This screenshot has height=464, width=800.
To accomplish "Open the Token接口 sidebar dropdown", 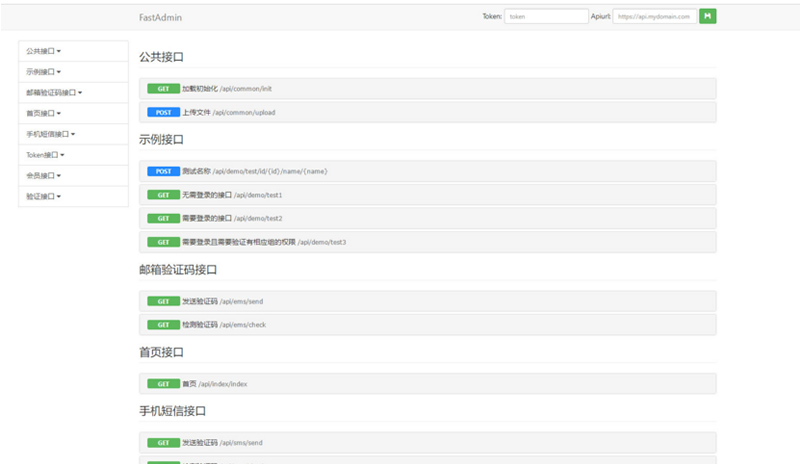I will tap(46, 155).
